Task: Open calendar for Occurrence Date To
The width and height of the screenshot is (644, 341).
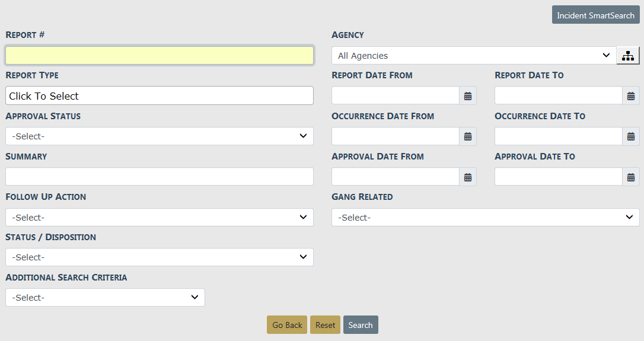Action: tap(631, 136)
